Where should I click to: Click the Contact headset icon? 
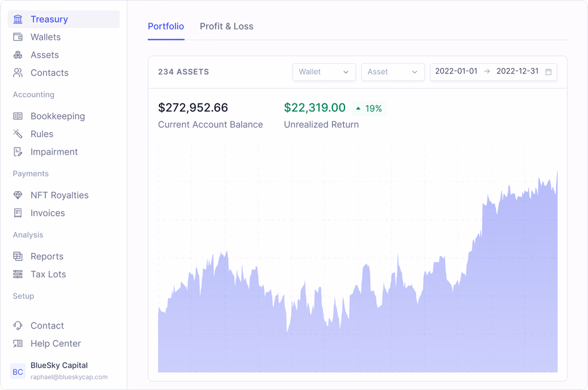[x=18, y=326]
